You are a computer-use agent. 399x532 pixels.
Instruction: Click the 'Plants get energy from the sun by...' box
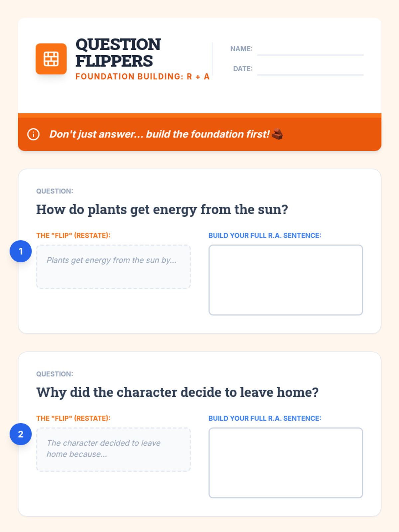113,267
